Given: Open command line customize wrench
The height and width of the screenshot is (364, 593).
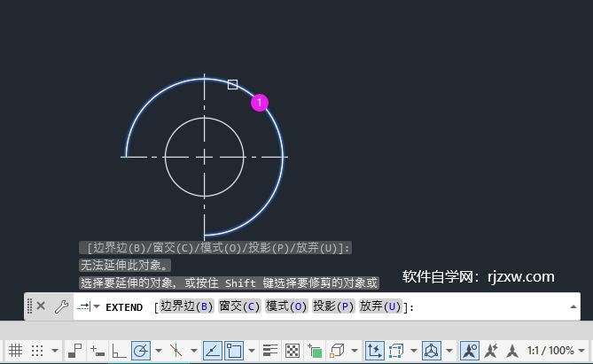Looking at the screenshot, I should (x=61, y=306).
